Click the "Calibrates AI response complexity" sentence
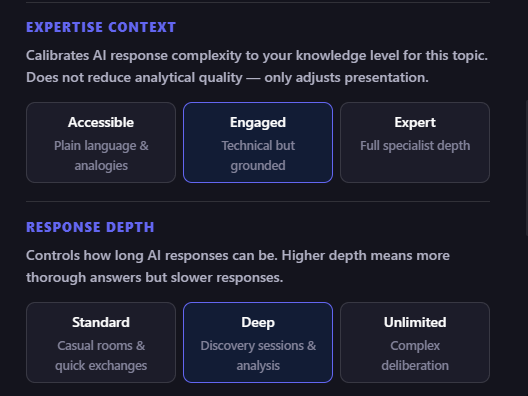528x396 pixels. (257, 56)
